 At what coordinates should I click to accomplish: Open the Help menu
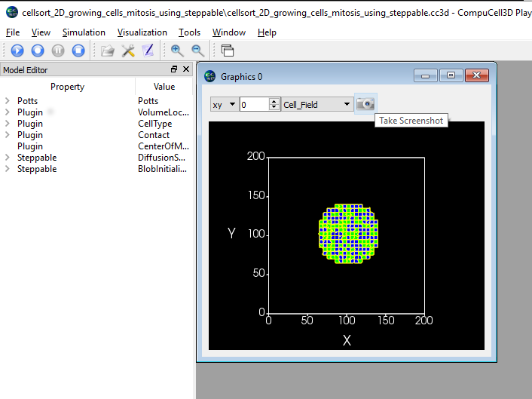pos(267,32)
